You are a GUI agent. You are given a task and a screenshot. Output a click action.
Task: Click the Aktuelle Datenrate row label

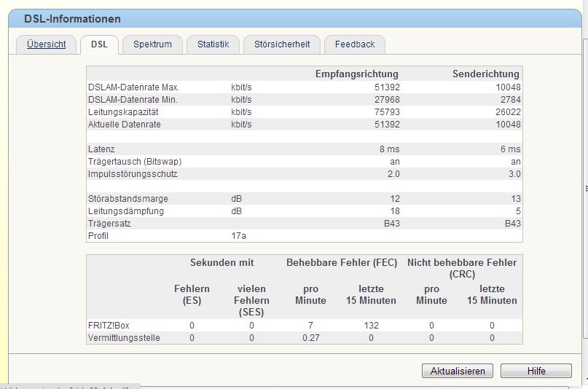point(124,125)
